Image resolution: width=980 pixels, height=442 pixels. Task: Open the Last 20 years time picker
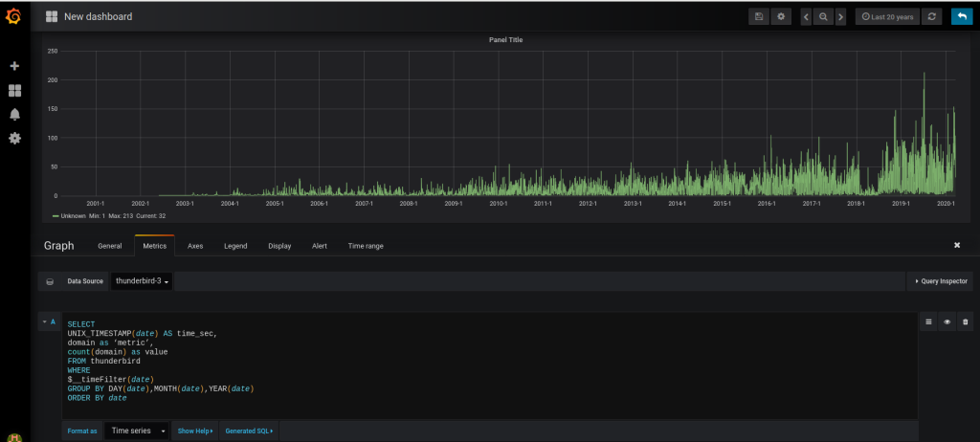coord(886,16)
